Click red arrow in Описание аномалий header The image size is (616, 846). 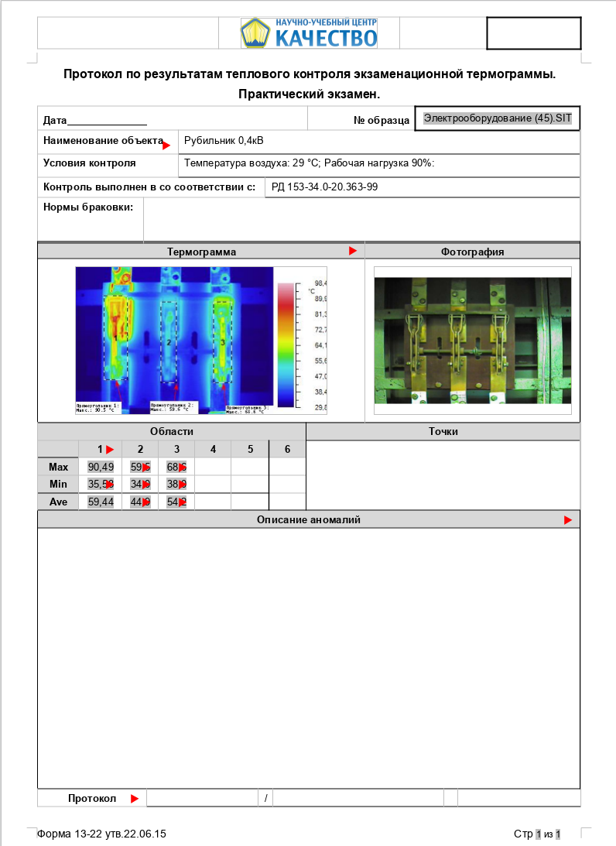(568, 520)
